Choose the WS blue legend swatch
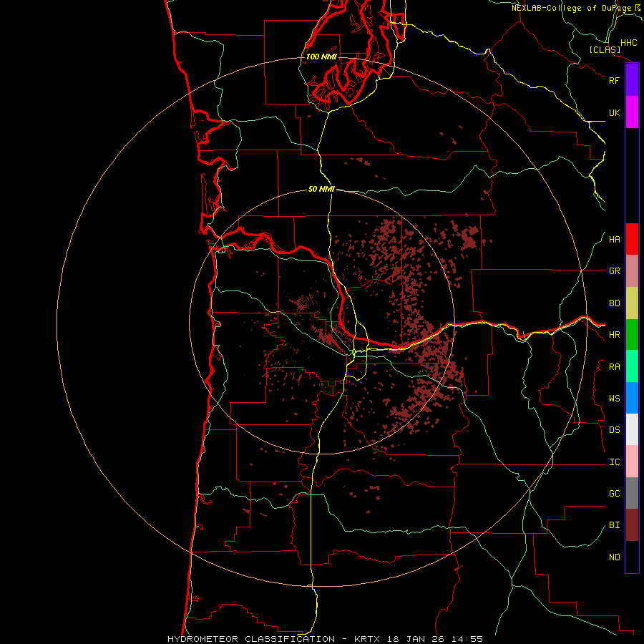This screenshot has width=644, height=644. [x=632, y=398]
